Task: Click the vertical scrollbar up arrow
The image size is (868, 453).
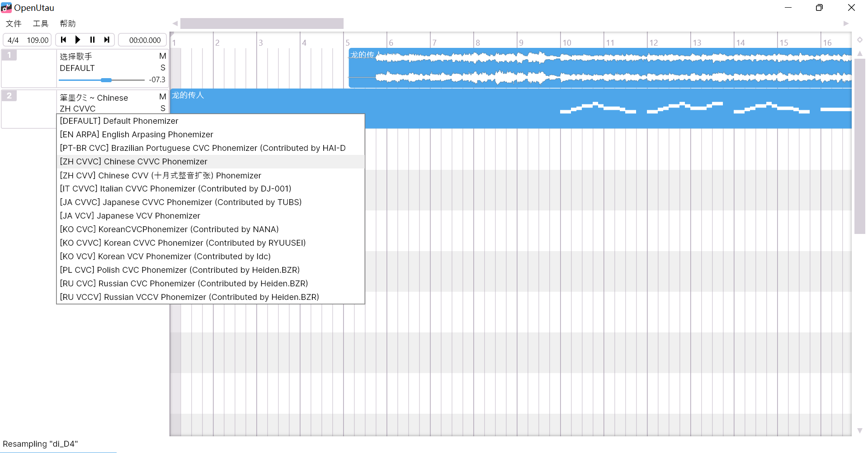Action: pos(860,54)
